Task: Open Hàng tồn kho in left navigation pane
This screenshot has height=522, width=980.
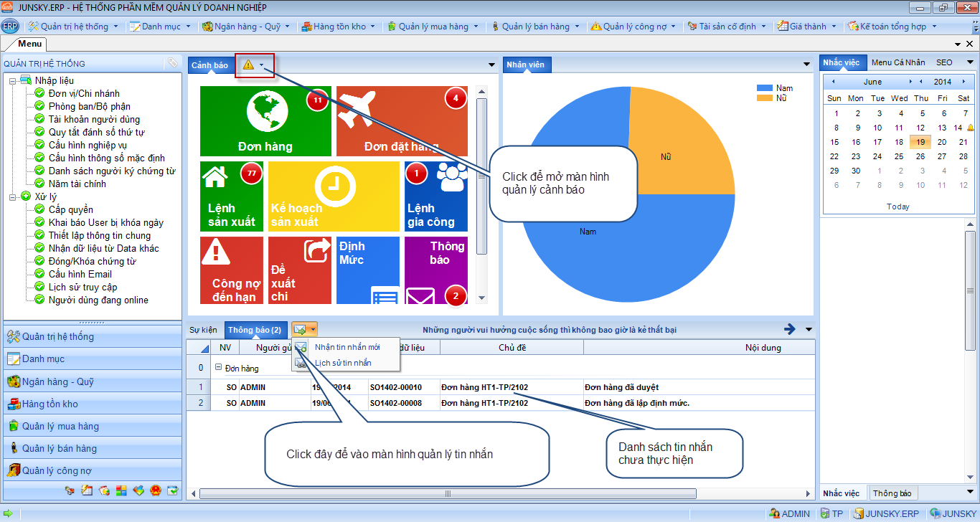Action: point(50,404)
